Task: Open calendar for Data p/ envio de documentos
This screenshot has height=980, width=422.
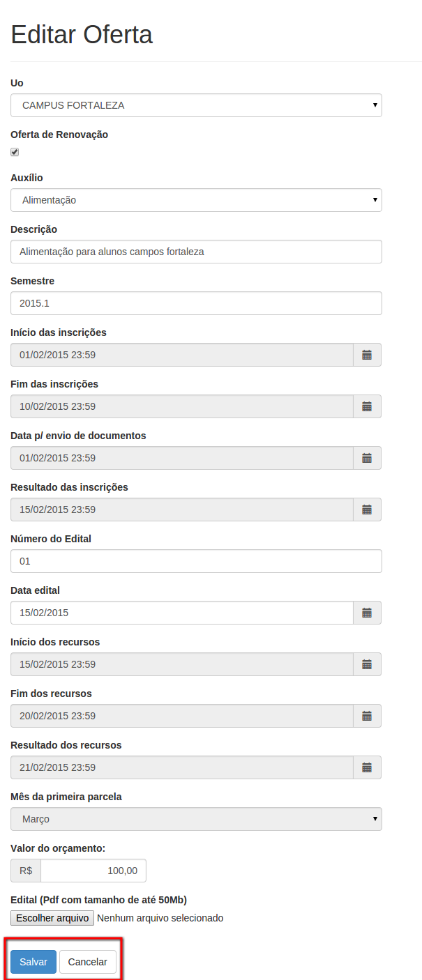Action: tap(367, 458)
